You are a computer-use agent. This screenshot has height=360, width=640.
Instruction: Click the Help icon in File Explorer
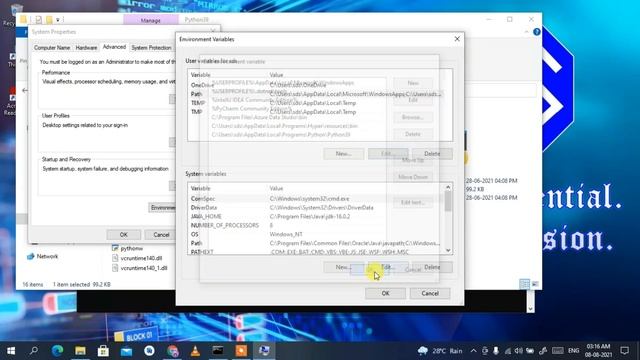pos(536,32)
